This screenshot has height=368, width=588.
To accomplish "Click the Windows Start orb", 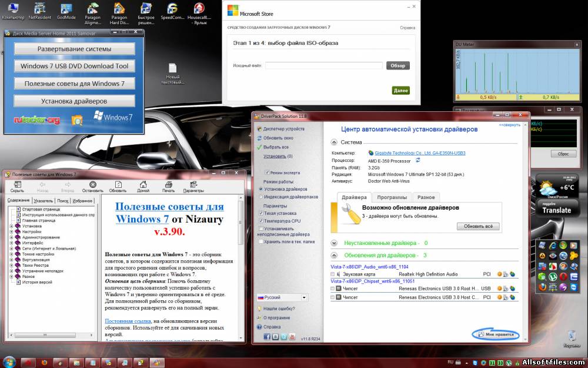I will pyautogui.click(x=9, y=362).
